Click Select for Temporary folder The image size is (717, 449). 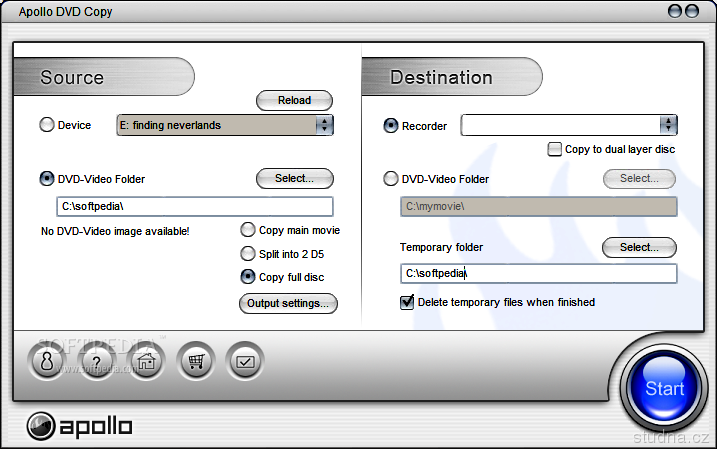(x=639, y=247)
